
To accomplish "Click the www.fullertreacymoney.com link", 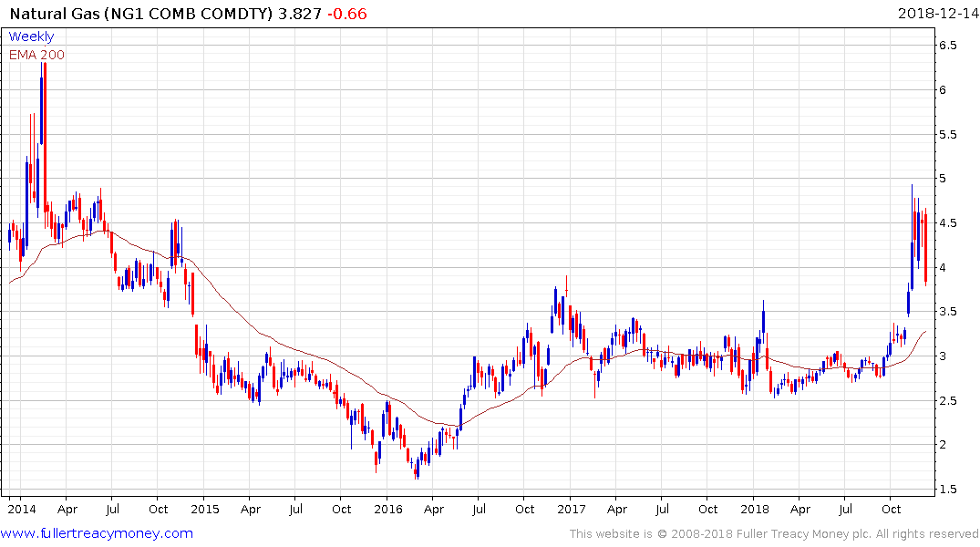I will click(x=98, y=533).
